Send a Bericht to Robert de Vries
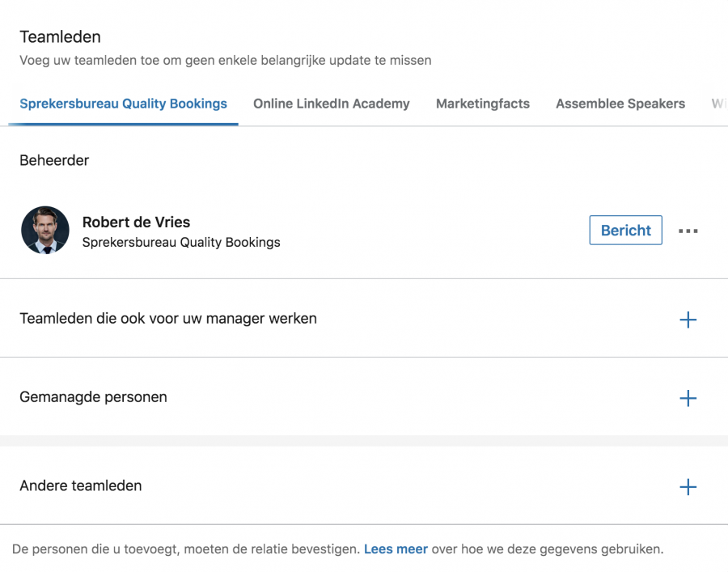 [626, 231]
